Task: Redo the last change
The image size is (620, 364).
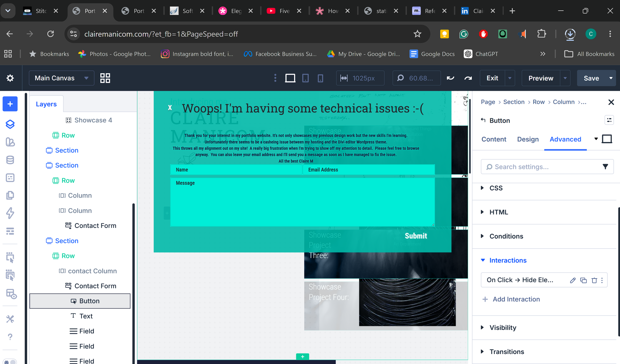Action: (468, 78)
